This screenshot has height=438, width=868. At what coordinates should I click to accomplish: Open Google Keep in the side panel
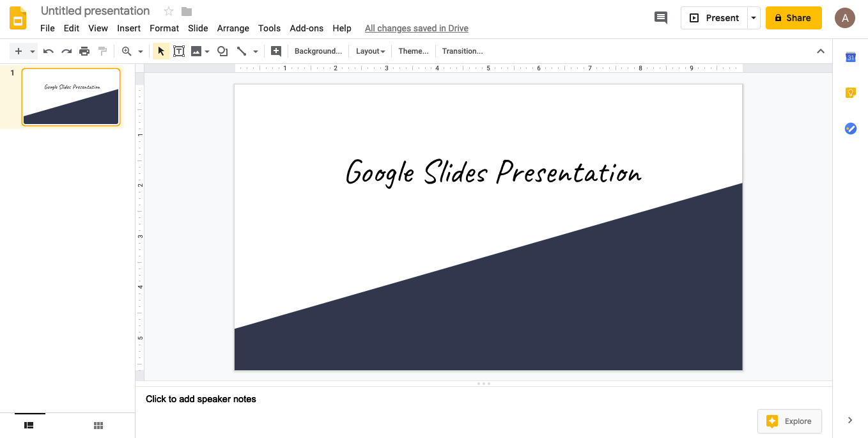click(850, 93)
